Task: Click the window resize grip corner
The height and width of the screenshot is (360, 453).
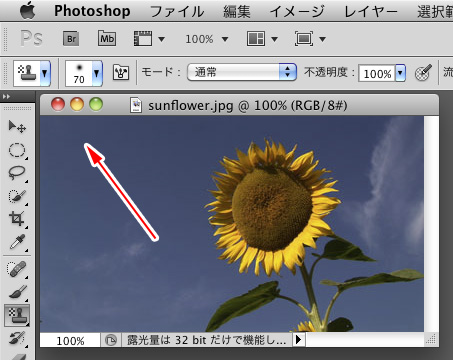Action: tap(431, 340)
